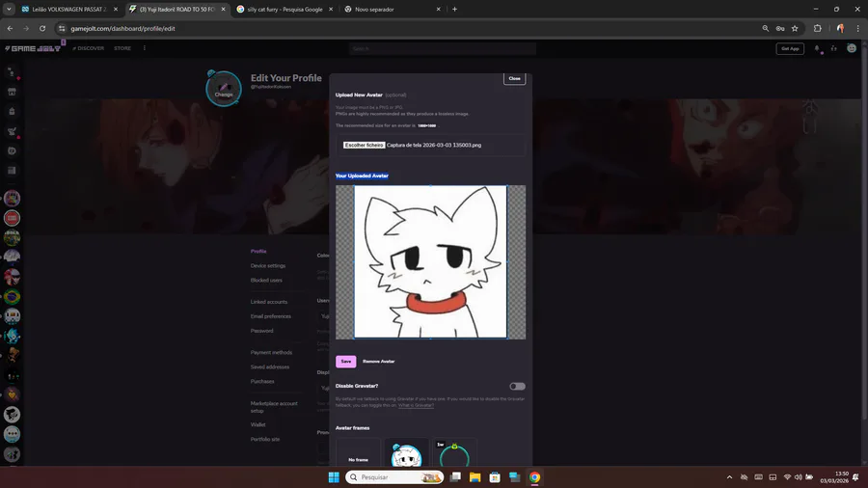Switch to Novo separador tab
The width and height of the screenshot is (868, 488).
(391, 10)
